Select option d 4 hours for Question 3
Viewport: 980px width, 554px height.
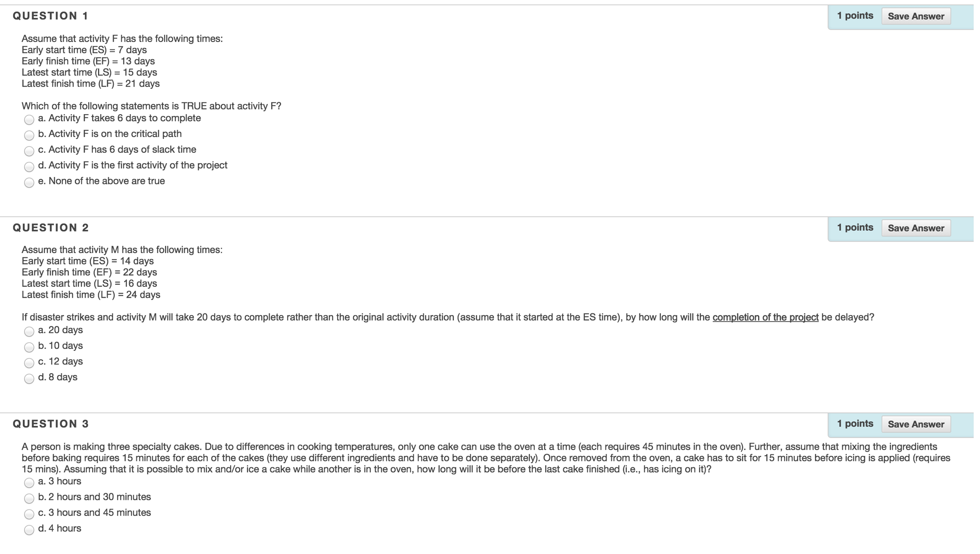29,528
